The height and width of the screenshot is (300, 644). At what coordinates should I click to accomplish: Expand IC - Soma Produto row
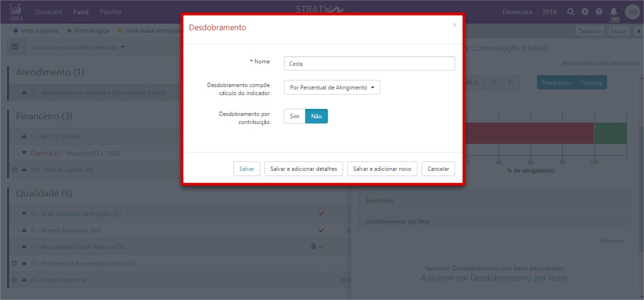pos(14,280)
